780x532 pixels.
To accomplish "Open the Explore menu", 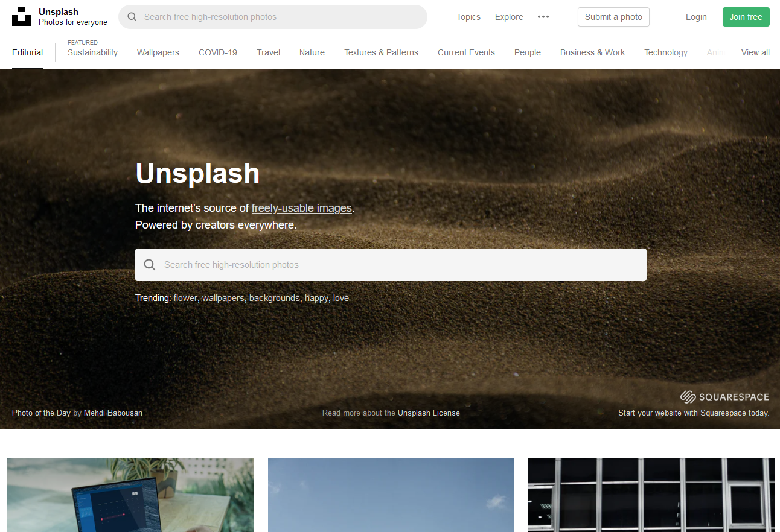I will (509, 17).
